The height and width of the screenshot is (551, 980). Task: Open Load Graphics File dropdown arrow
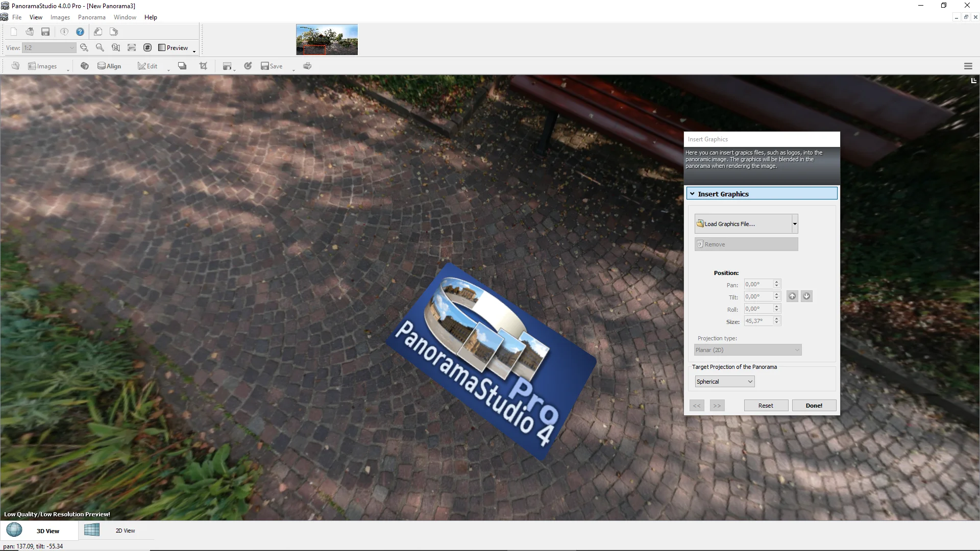(x=795, y=223)
